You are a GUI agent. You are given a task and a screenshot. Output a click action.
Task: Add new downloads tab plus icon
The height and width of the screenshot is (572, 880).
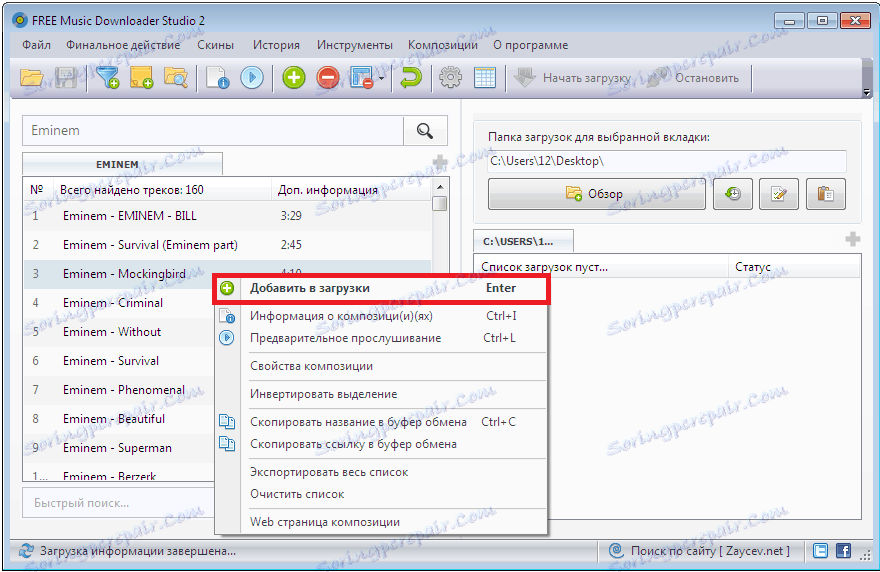point(853,240)
